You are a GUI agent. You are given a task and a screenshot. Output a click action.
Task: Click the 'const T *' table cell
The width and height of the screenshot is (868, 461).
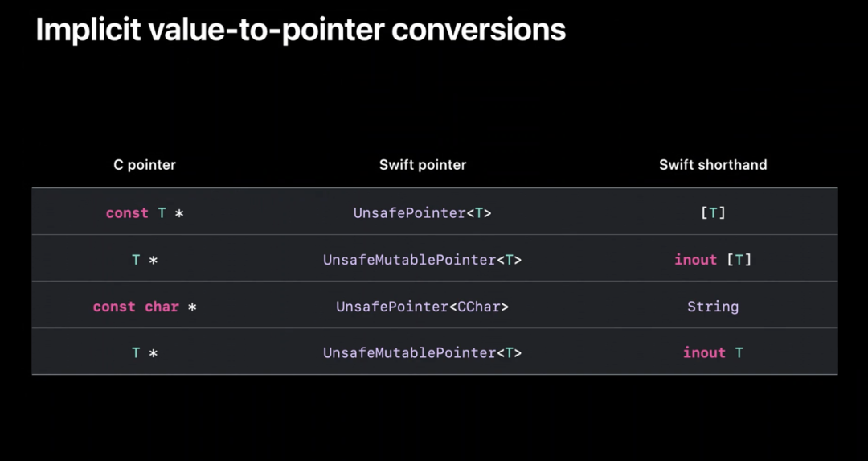coord(145,213)
